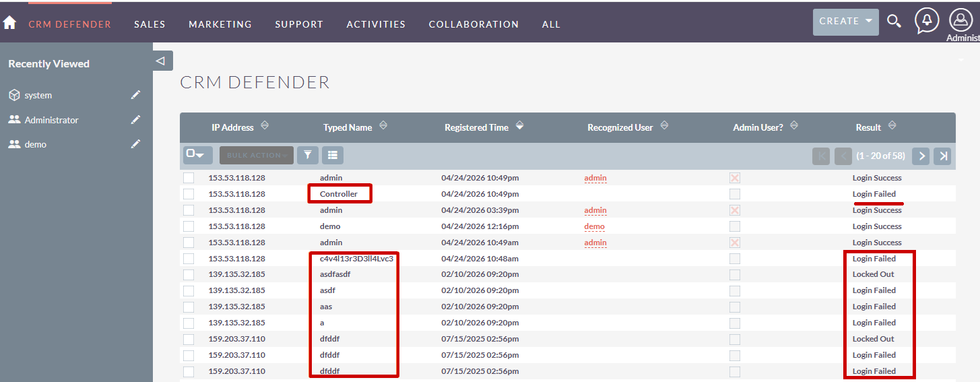Open the notifications bell icon
This screenshot has height=382, width=980.
927,21
